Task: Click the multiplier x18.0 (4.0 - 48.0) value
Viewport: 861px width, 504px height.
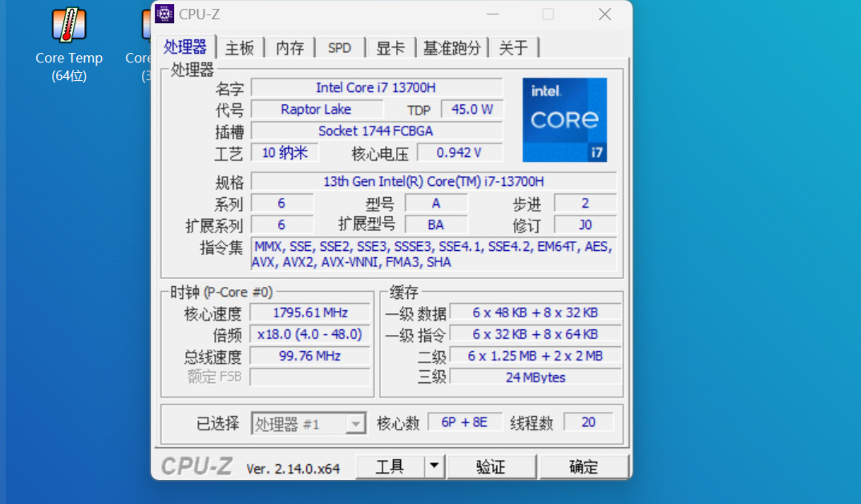Action: 310,334
